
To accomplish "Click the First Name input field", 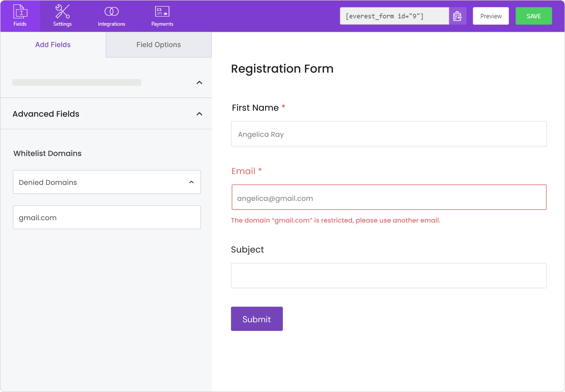I will click(x=389, y=134).
